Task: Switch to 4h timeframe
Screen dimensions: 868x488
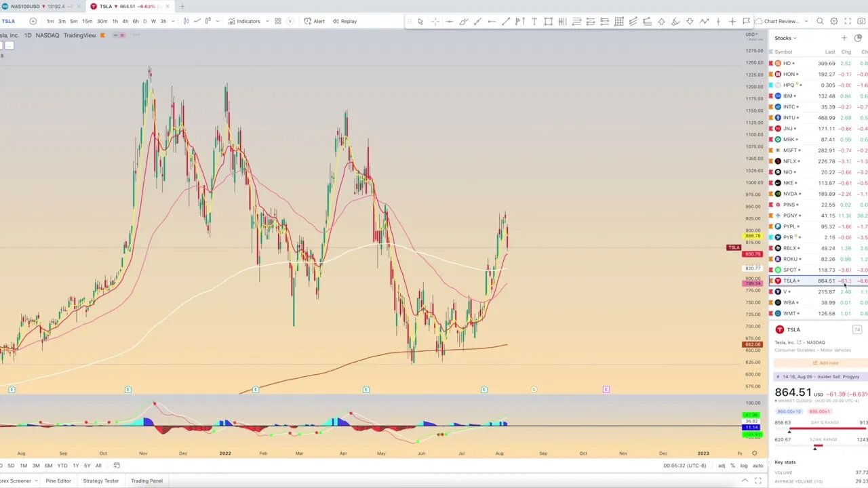Action: pos(125,21)
